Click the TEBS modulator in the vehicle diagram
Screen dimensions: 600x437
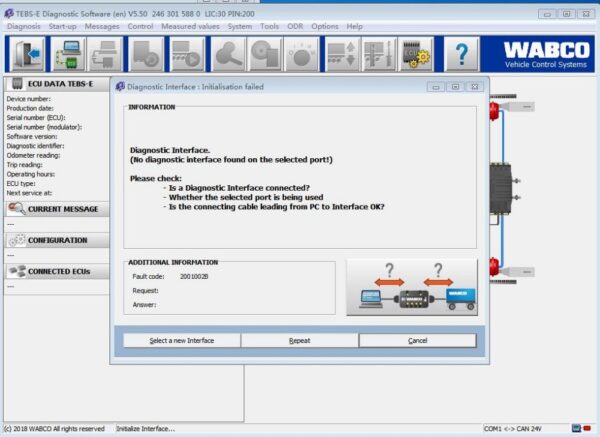(x=501, y=189)
